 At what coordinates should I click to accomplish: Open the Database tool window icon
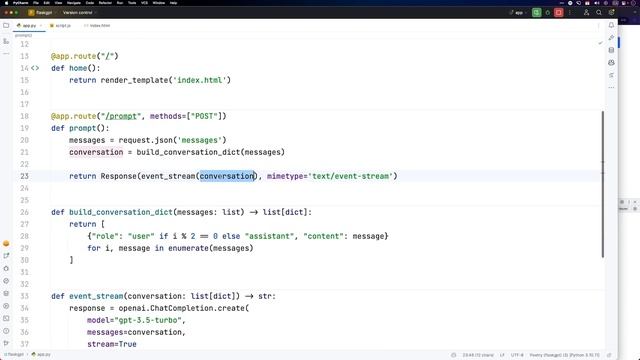tap(611, 50)
